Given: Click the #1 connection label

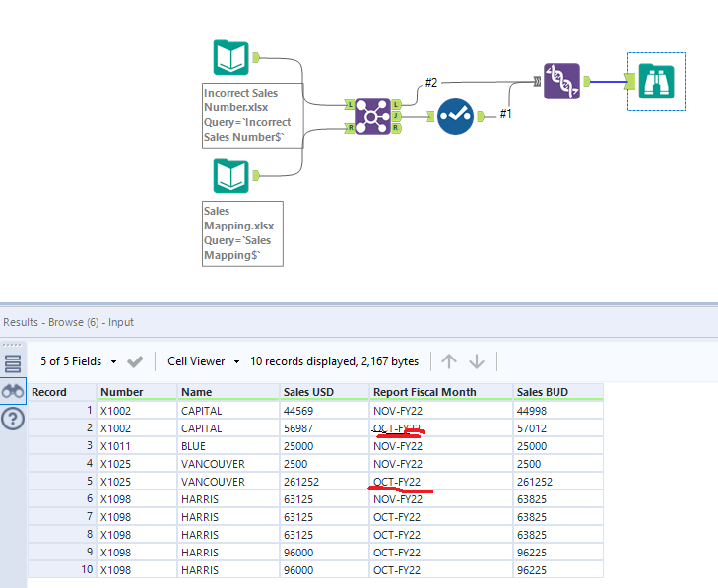Looking at the screenshot, I should pyautogui.click(x=505, y=113).
